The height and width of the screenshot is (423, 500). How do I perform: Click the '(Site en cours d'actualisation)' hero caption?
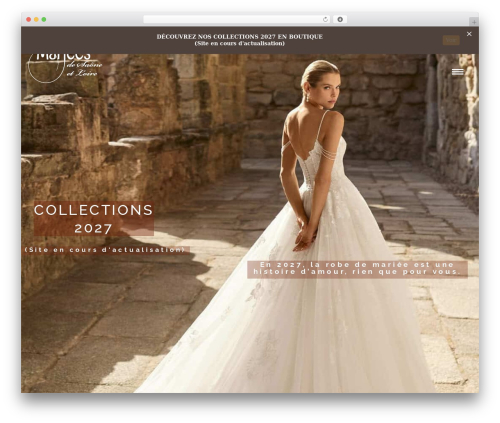[105, 250]
